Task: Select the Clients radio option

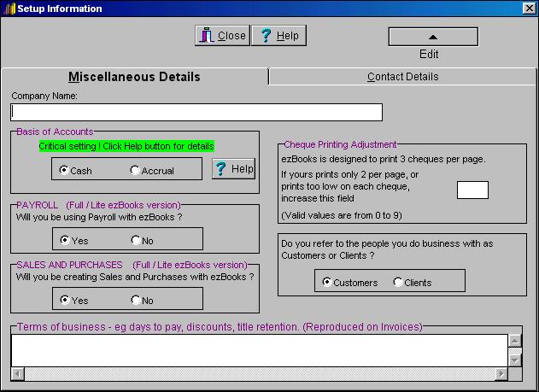Action: 413,283
